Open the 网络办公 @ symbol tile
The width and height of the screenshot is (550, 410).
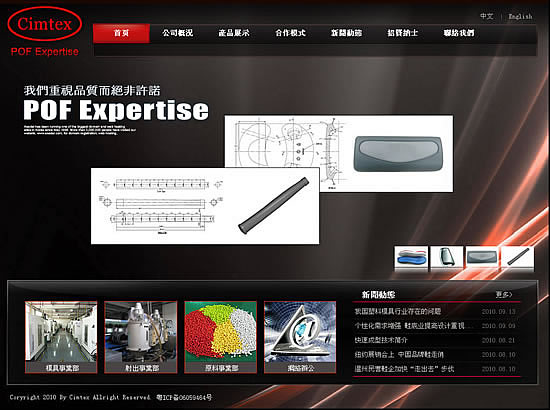tap(300, 337)
